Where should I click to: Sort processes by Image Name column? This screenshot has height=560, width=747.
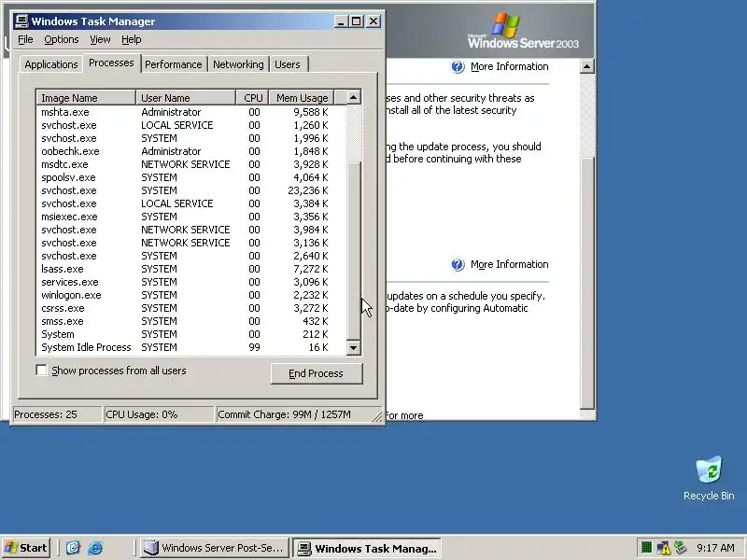tap(86, 98)
